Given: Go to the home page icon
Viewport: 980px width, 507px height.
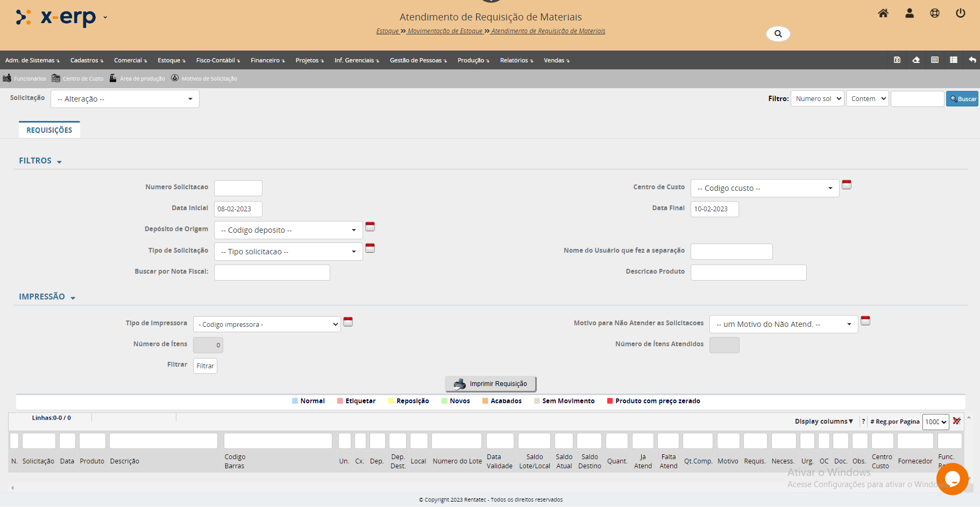Looking at the screenshot, I should click(x=883, y=13).
